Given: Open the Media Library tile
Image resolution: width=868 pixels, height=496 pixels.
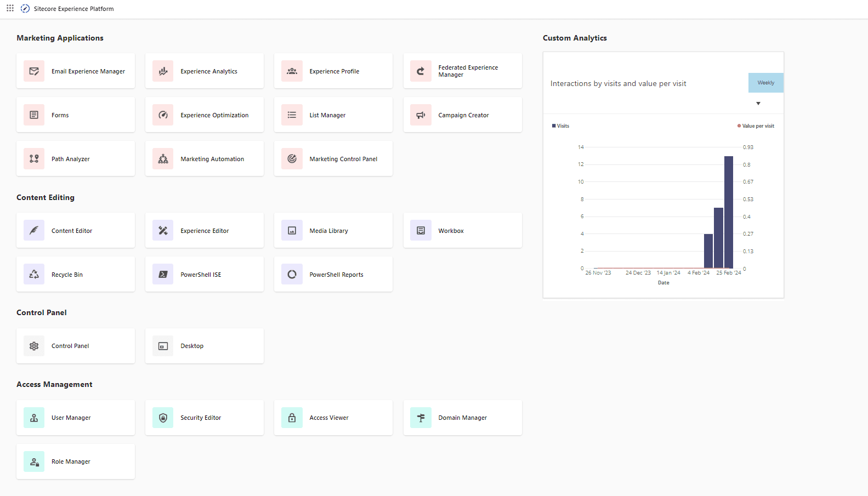Looking at the screenshot, I should point(333,231).
